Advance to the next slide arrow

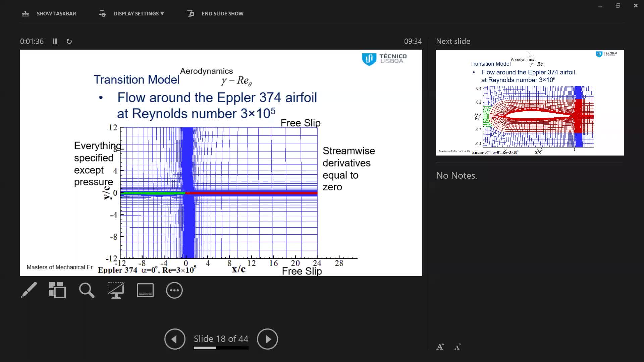pyautogui.click(x=267, y=339)
